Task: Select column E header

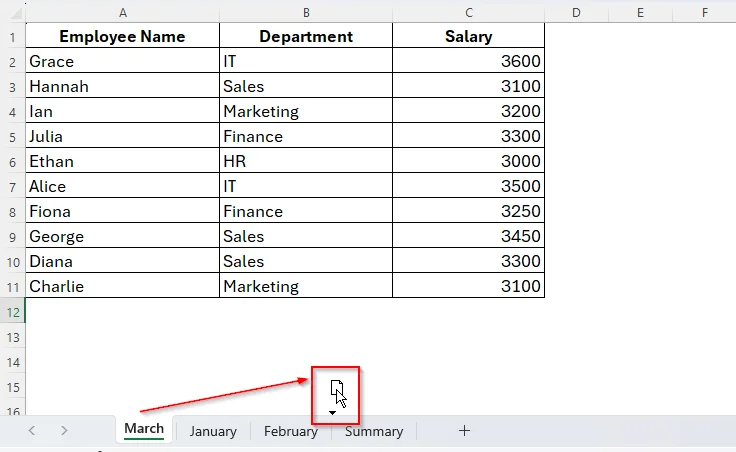Action: [x=640, y=13]
